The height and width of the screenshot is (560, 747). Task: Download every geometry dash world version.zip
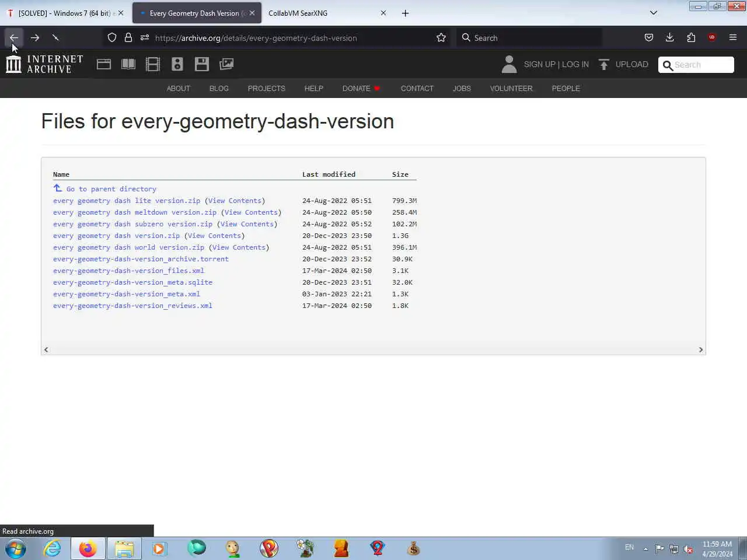click(x=128, y=247)
